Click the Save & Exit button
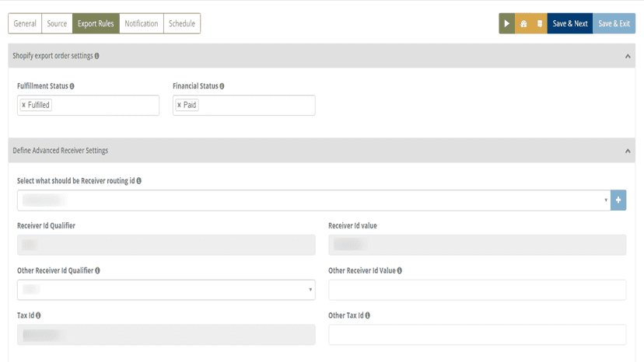 coord(614,23)
